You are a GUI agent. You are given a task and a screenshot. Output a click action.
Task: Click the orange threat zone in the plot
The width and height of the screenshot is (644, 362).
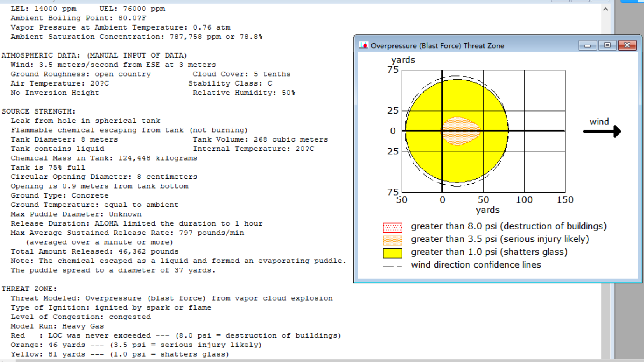pos(461,131)
